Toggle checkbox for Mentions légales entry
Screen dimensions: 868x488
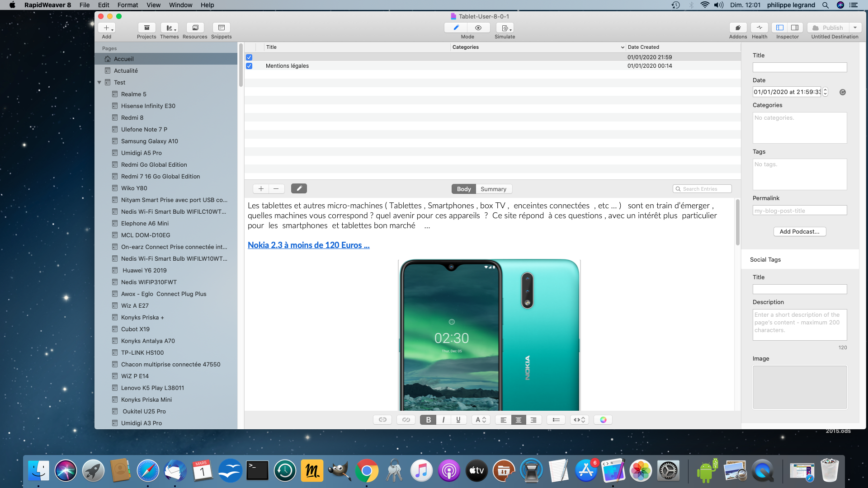coord(249,66)
